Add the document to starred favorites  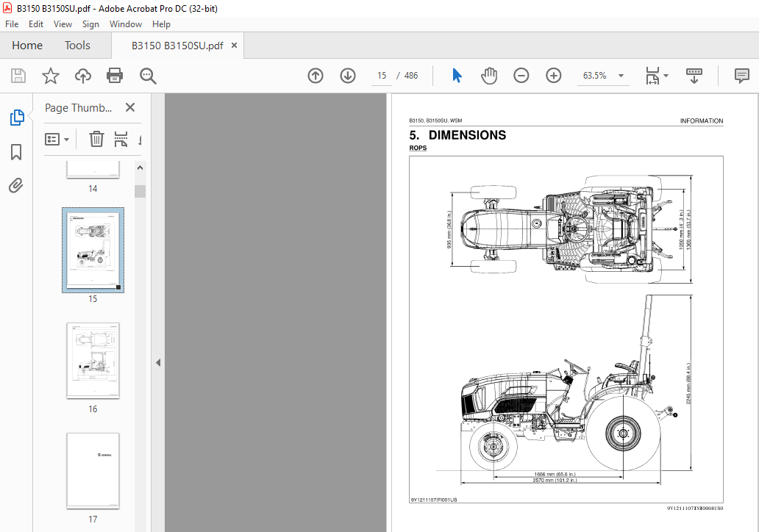point(50,76)
